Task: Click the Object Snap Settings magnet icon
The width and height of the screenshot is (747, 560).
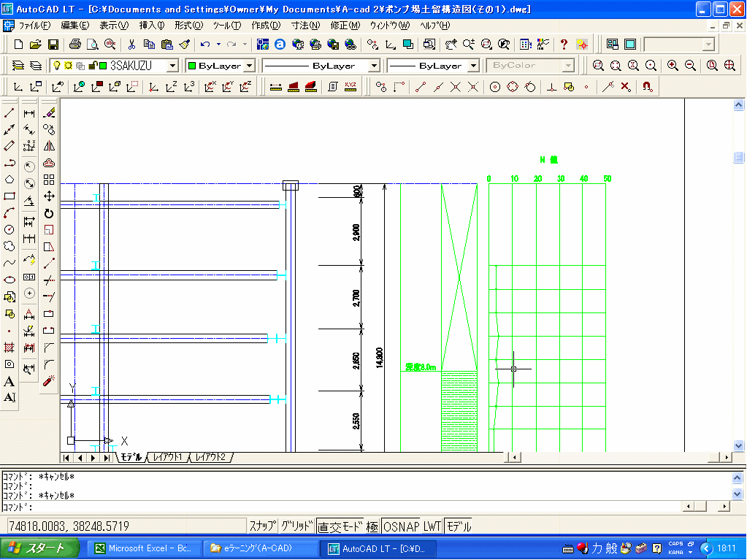Action: [x=647, y=87]
